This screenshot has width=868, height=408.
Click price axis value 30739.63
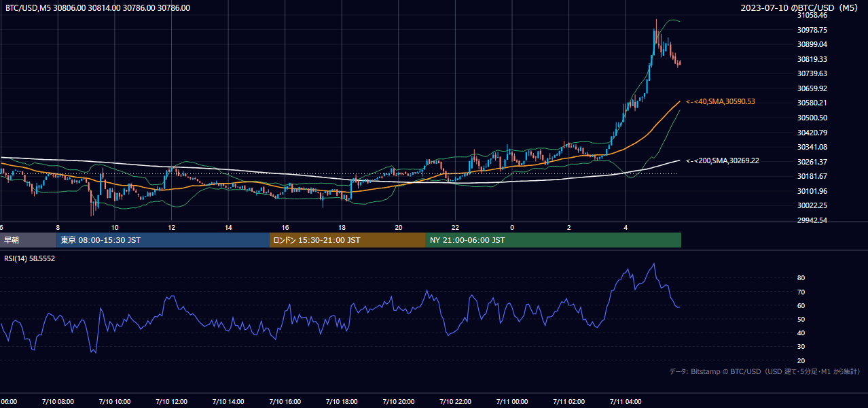[812, 73]
